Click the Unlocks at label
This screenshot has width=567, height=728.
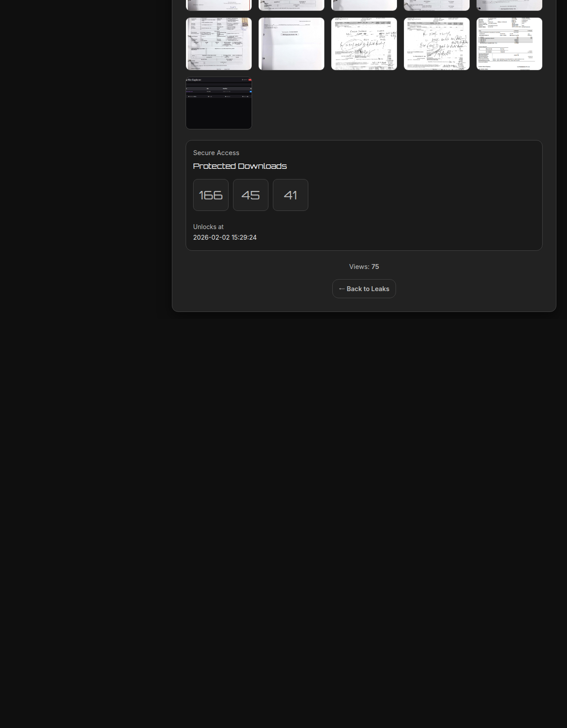point(208,227)
